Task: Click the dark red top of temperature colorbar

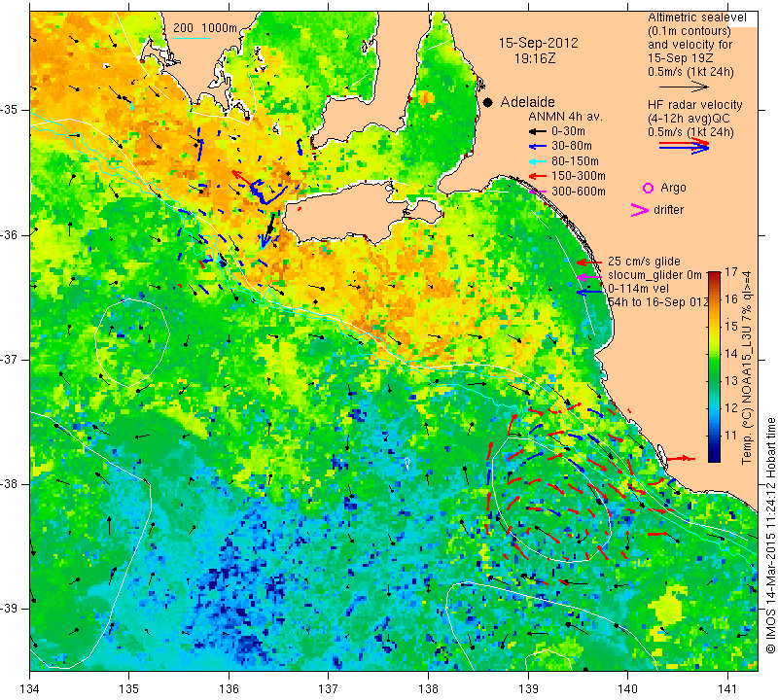Action: 714,275
